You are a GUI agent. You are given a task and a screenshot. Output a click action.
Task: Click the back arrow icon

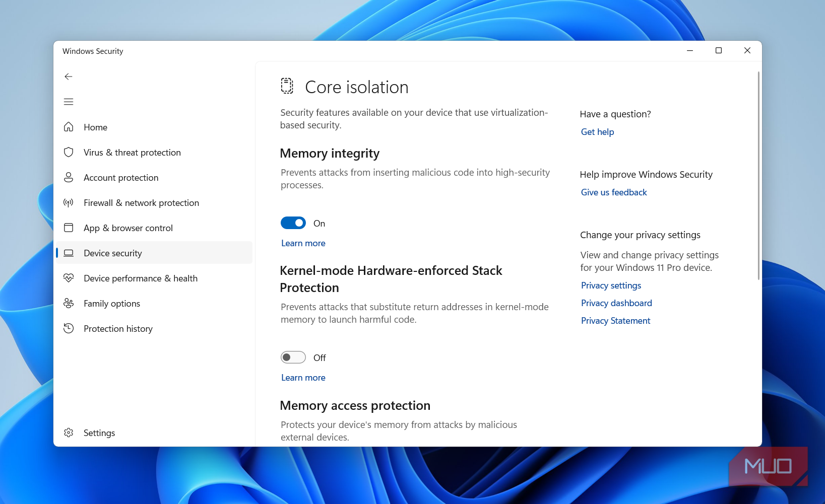click(x=69, y=77)
